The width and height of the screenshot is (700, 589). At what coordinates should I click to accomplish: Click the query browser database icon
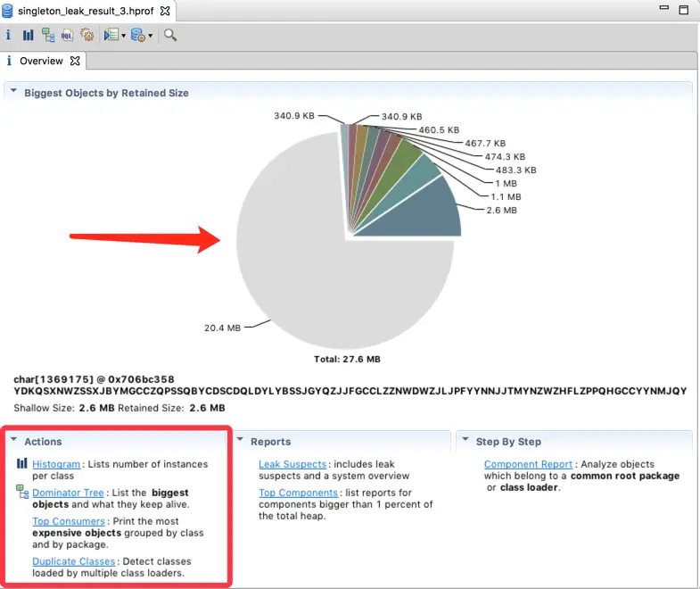(138, 35)
